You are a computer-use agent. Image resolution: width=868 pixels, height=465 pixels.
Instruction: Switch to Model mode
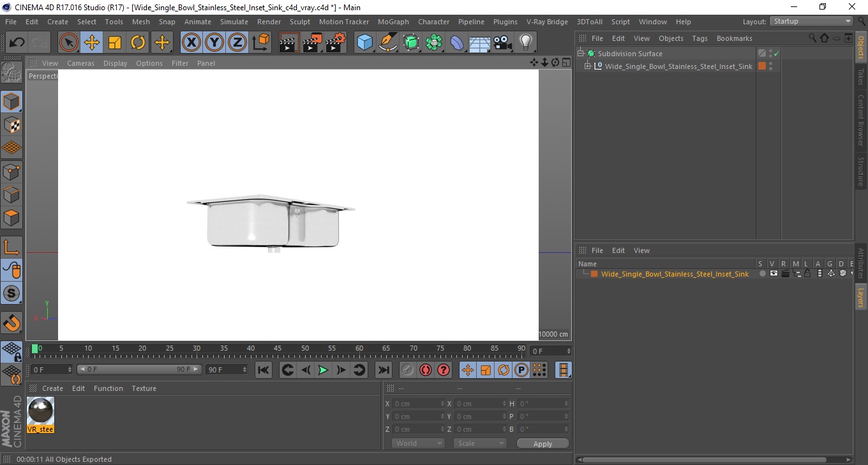(x=11, y=102)
